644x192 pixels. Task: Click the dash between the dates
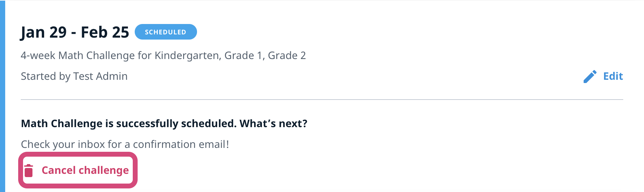74,33
